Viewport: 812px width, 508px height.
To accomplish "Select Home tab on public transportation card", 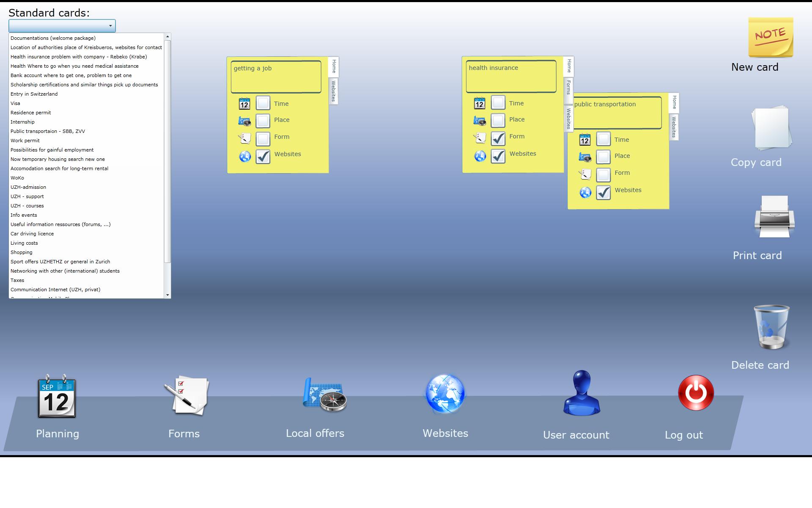I will pyautogui.click(x=674, y=103).
